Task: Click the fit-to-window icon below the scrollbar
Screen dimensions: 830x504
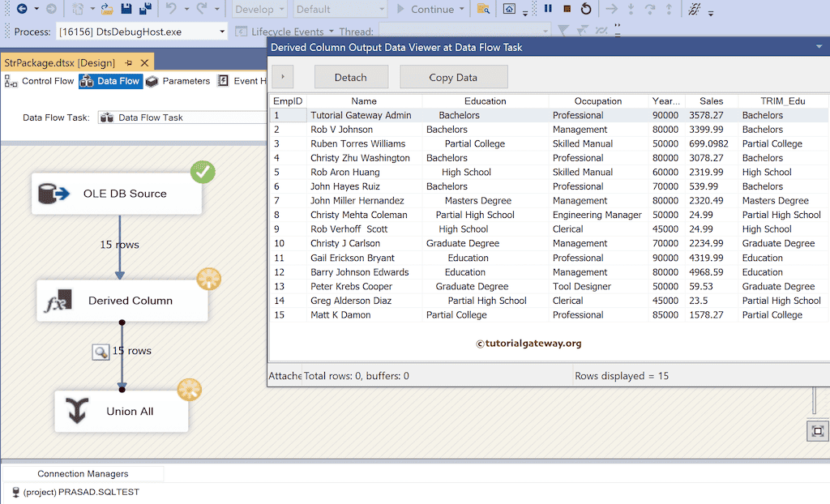Action: (817, 430)
